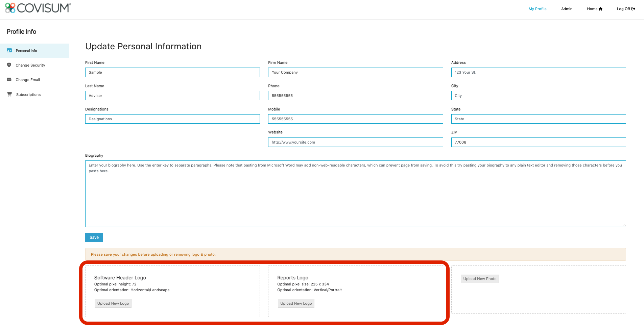Click the Home house icon
The height and width of the screenshot is (328, 644).
tap(600, 9)
